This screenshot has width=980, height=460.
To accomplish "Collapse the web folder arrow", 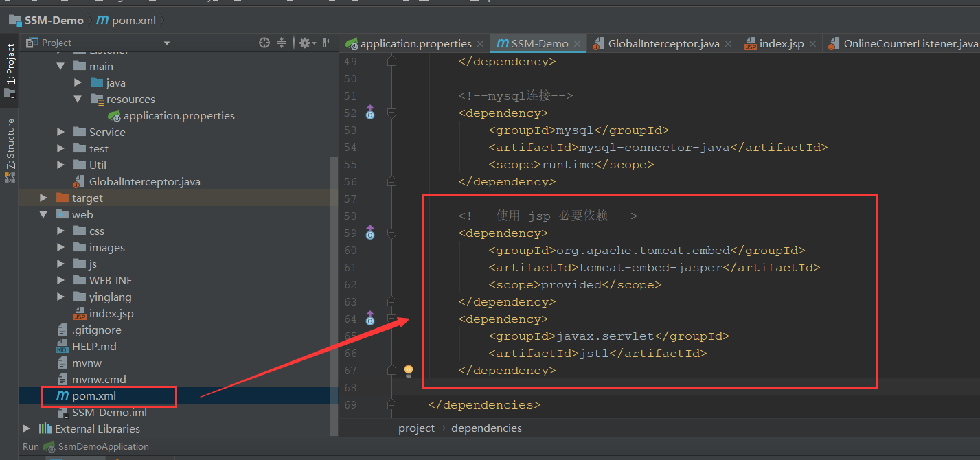I will 44,215.
